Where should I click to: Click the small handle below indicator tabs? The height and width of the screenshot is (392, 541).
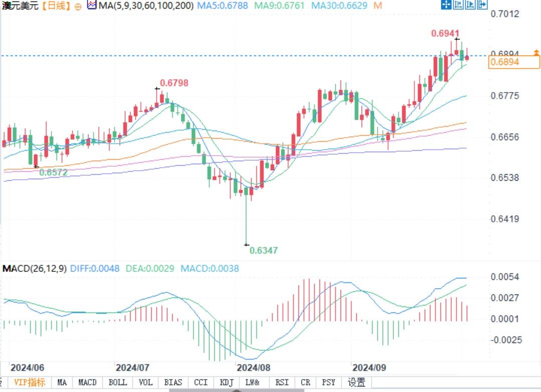click(236, 390)
